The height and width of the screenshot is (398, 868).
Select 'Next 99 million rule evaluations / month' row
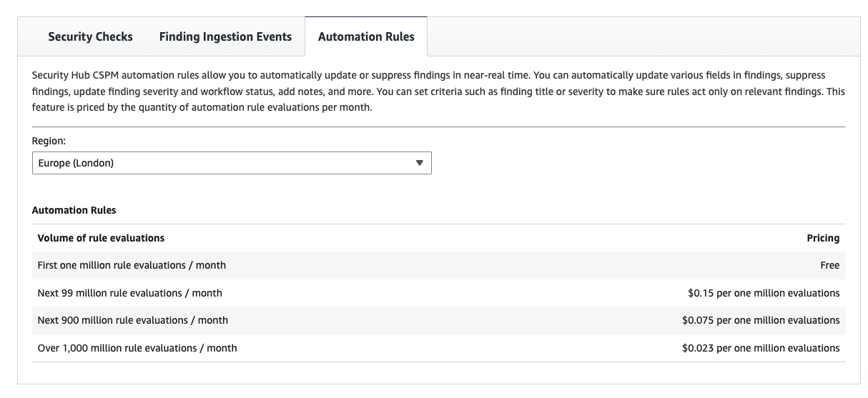(438, 293)
